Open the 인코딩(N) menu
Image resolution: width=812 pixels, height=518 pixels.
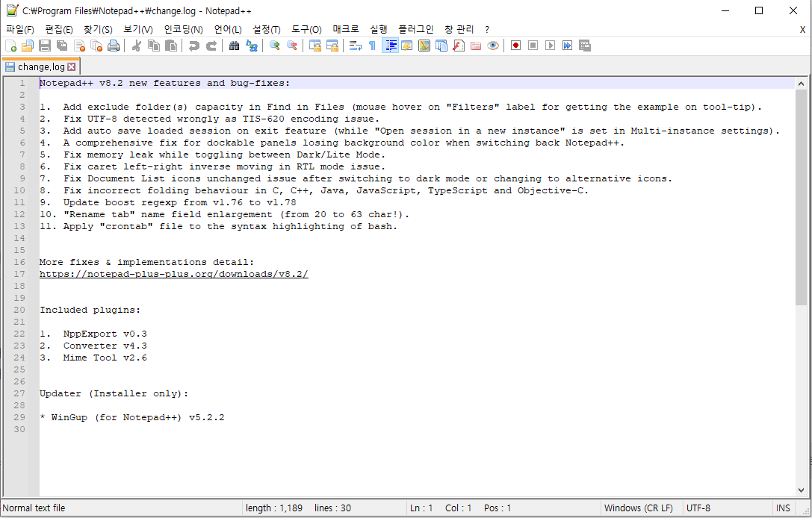coord(183,30)
